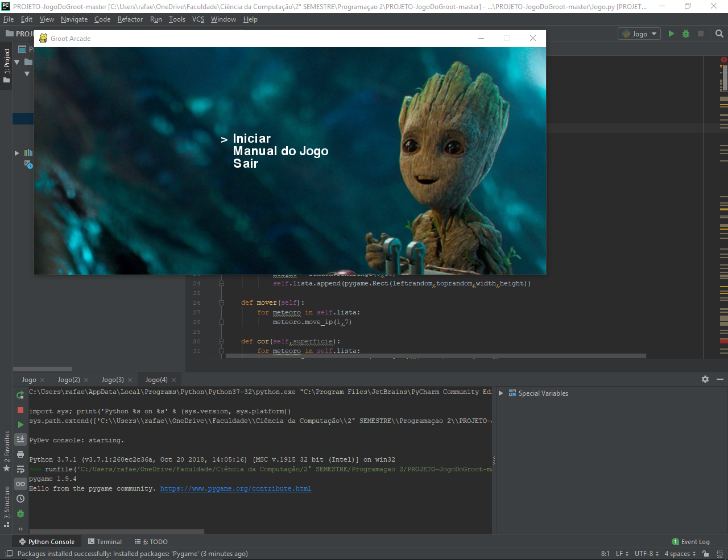Toggle Scroll to End in console toolbar
The image size is (728, 560).
coord(19,439)
